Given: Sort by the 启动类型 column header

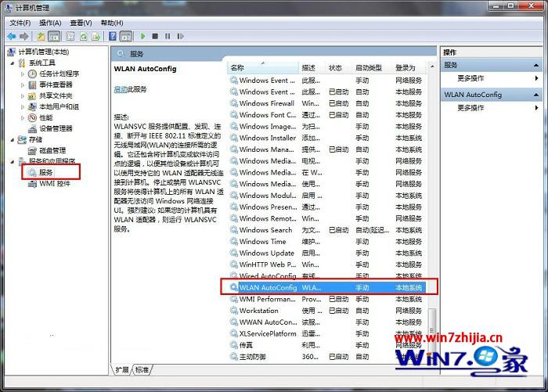Looking at the screenshot, I should coord(372,68).
